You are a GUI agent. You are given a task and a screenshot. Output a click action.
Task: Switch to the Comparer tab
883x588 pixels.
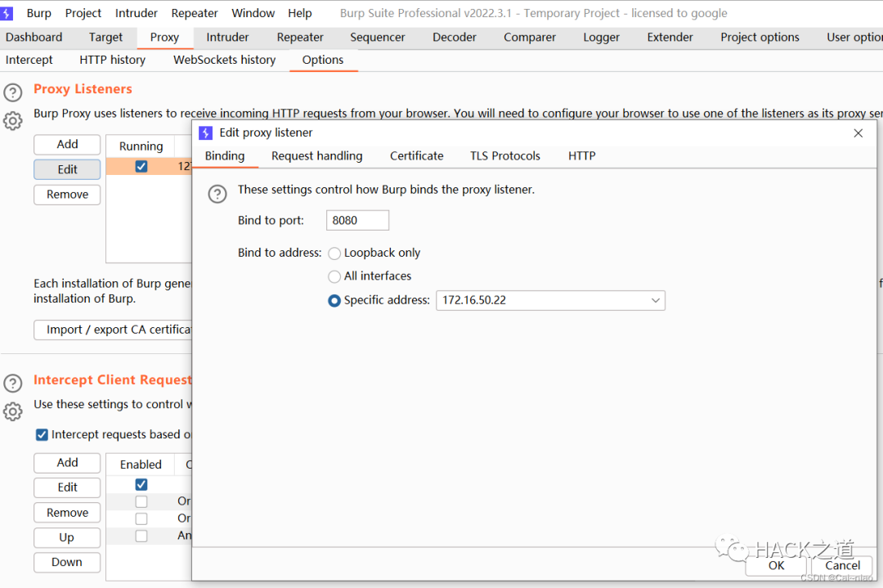pos(529,37)
